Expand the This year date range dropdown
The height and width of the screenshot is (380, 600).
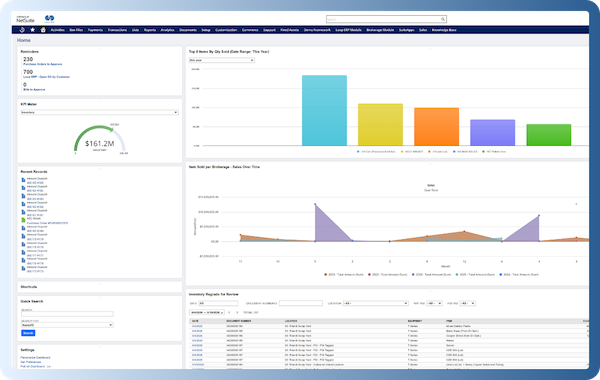[222, 60]
